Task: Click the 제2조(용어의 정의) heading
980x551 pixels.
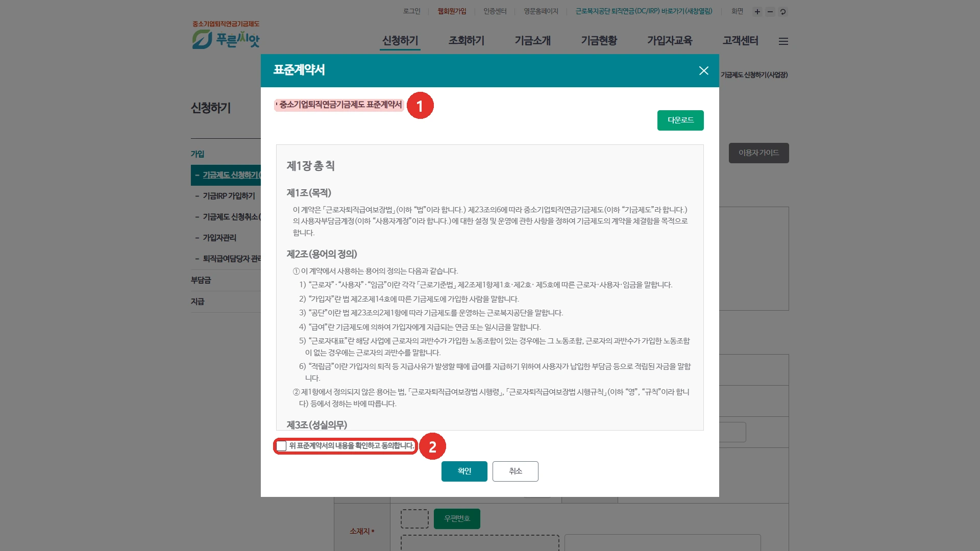Action: pos(322,254)
